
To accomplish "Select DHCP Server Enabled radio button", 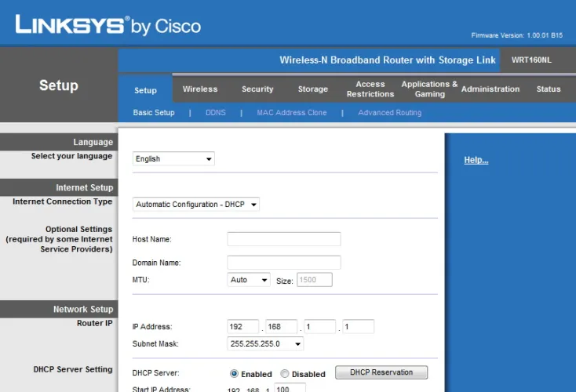I will tap(234, 374).
